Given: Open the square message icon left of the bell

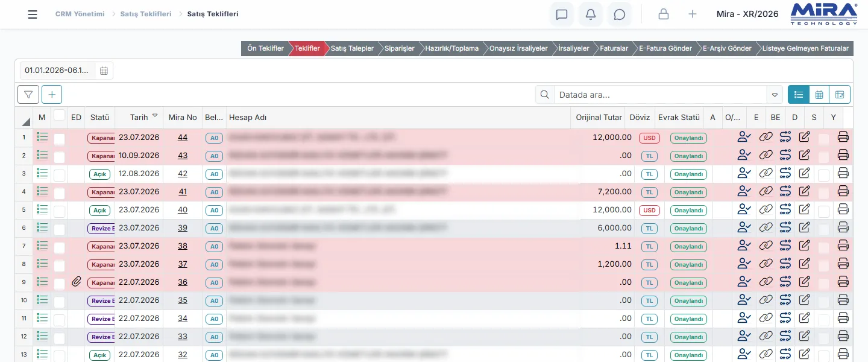Looking at the screenshot, I should coord(562,14).
